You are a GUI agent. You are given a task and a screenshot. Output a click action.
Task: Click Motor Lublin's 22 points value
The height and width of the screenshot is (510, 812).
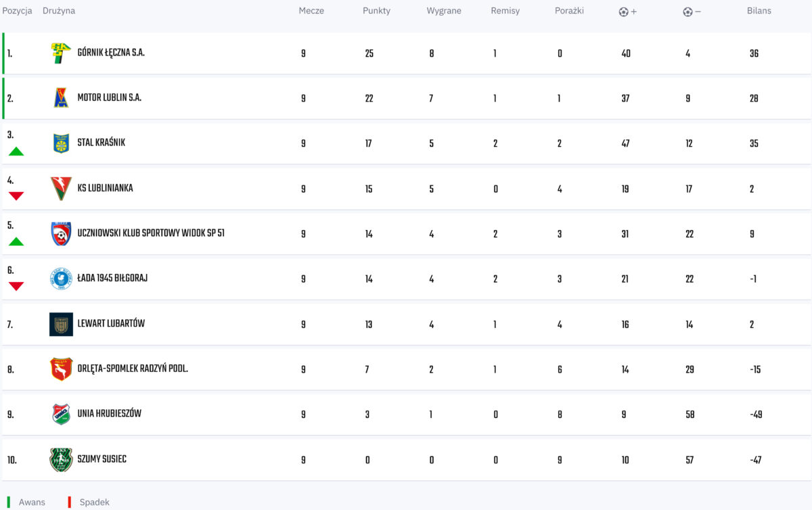click(369, 98)
